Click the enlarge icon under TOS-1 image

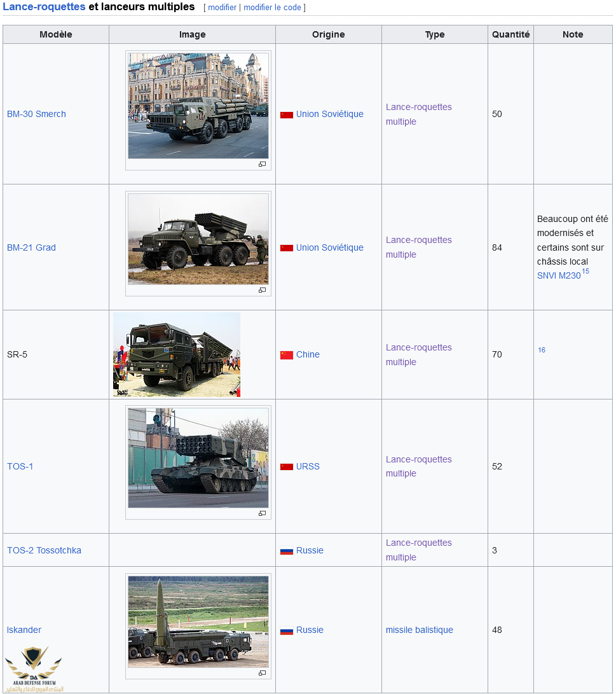[262, 513]
